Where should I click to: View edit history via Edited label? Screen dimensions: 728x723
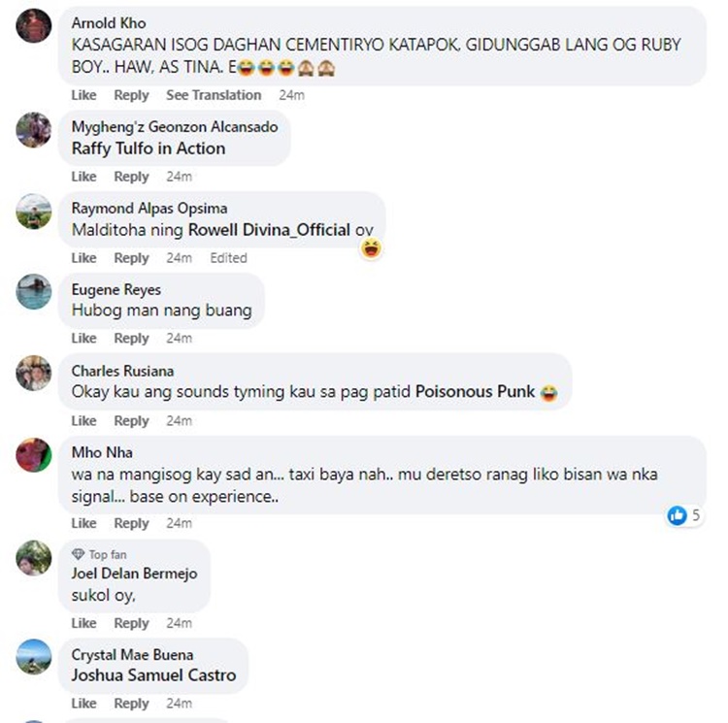(228, 258)
